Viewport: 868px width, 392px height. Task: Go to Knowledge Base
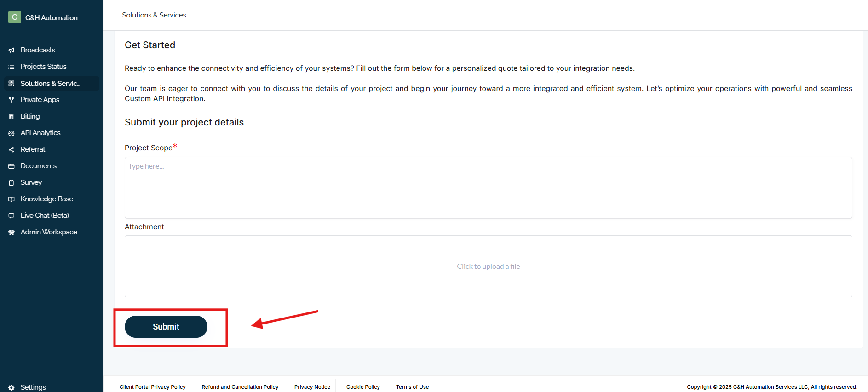point(46,199)
